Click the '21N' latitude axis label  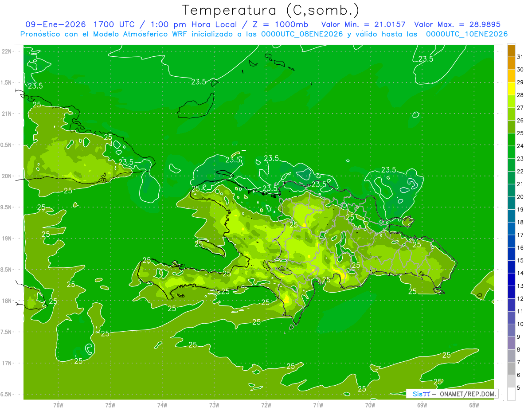7,114
